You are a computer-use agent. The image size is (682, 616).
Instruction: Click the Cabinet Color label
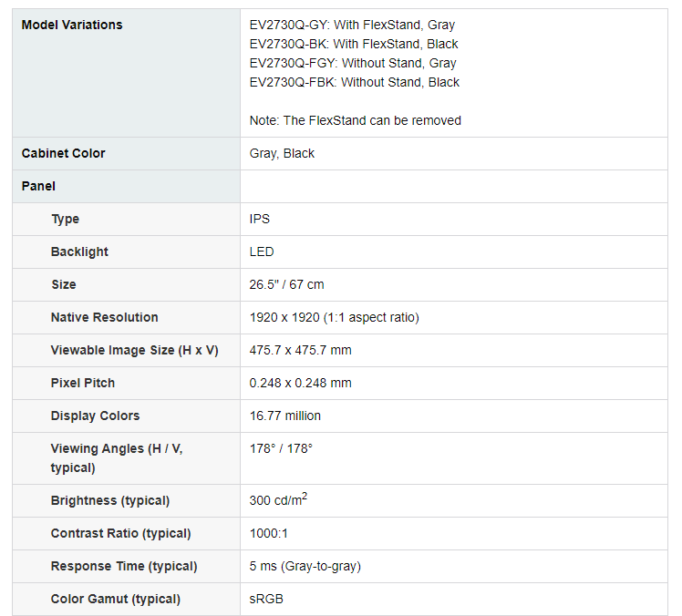pyautogui.click(x=63, y=153)
